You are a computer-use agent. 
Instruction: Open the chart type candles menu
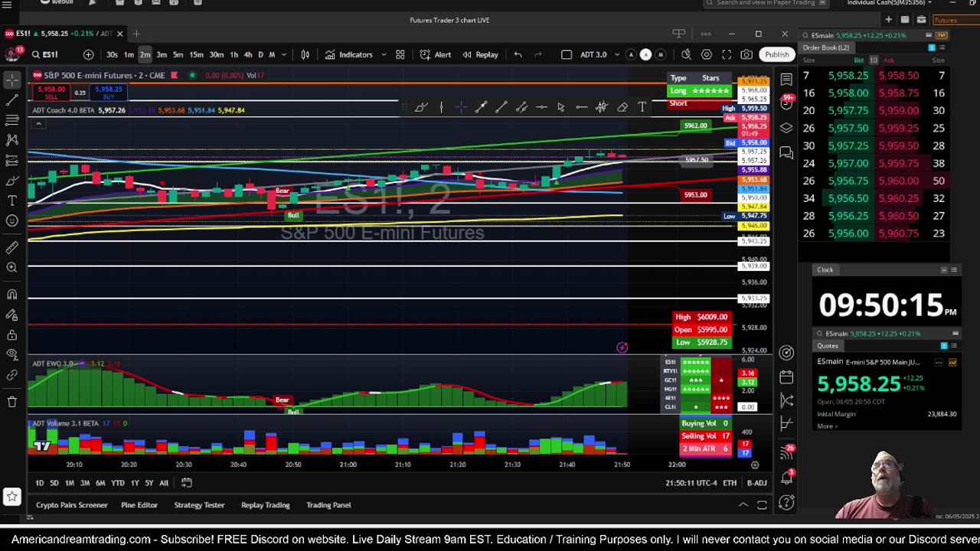(x=305, y=54)
